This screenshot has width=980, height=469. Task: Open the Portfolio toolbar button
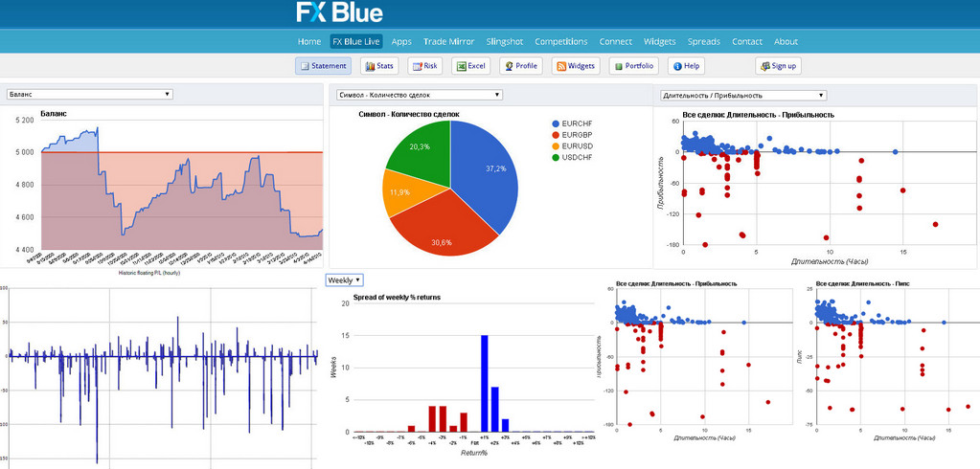[x=634, y=66]
